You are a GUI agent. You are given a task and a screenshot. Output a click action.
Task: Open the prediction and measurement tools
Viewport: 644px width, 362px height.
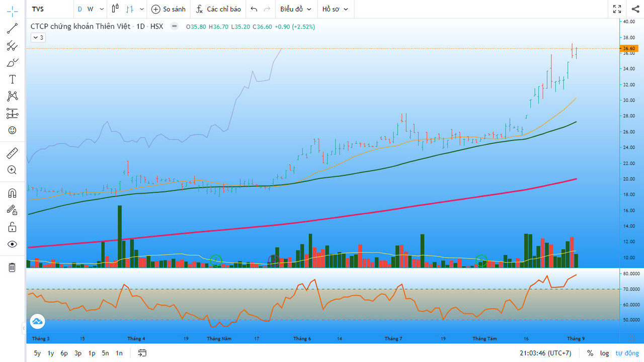[12, 113]
